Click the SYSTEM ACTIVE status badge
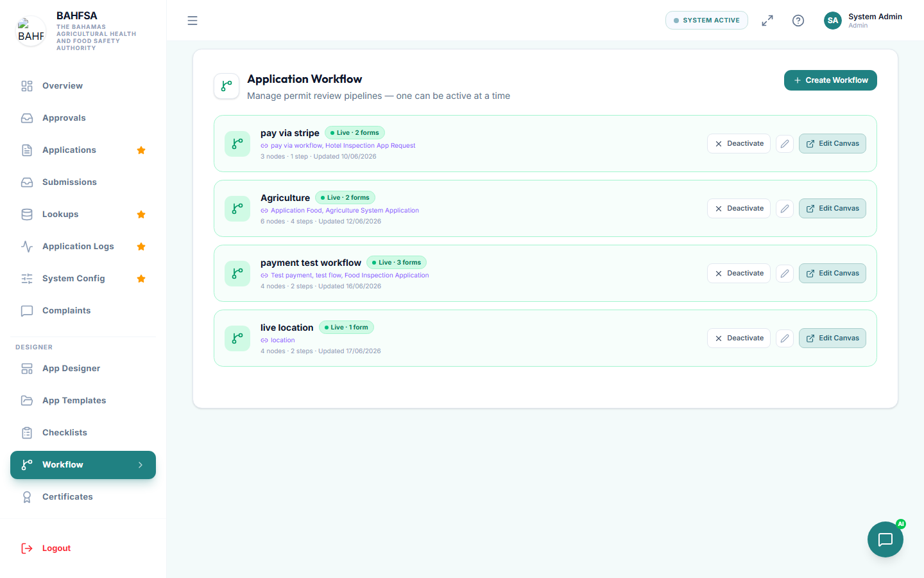The image size is (924, 578). coord(706,21)
